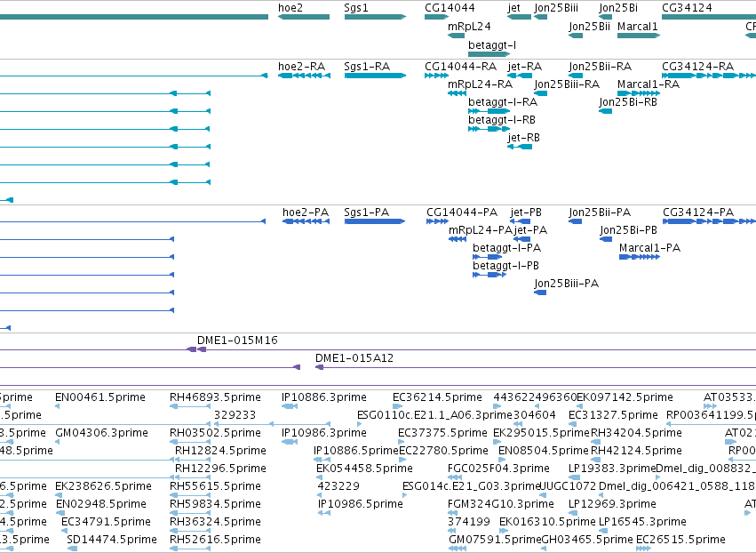Select the RH46893.5prime EST
756x553 pixels.
(x=190, y=406)
